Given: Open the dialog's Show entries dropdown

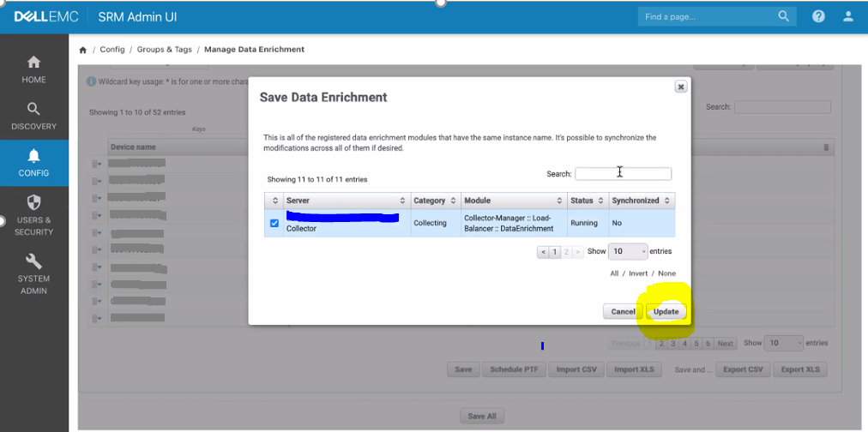Looking at the screenshot, I should click(x=629, y=251).
